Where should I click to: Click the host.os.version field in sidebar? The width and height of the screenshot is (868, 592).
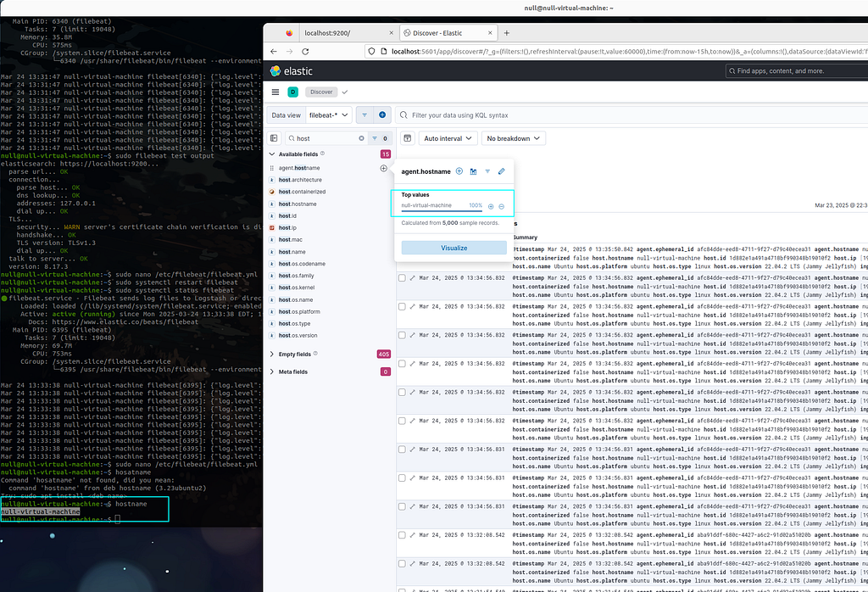298,336
